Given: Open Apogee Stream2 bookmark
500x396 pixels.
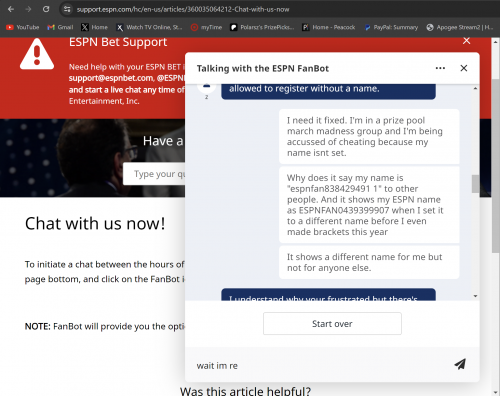Looking at the screenshot, I should click(x=460, y=27).
